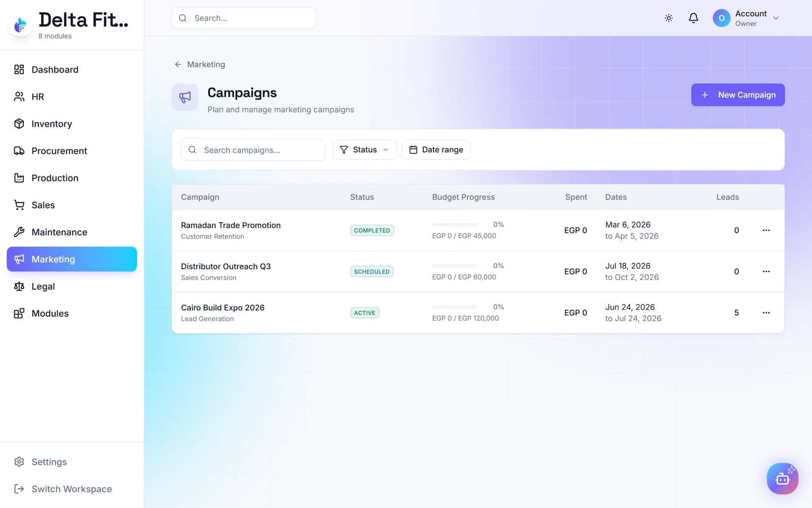Click the ACTIVE status badge

click(365, 312)
